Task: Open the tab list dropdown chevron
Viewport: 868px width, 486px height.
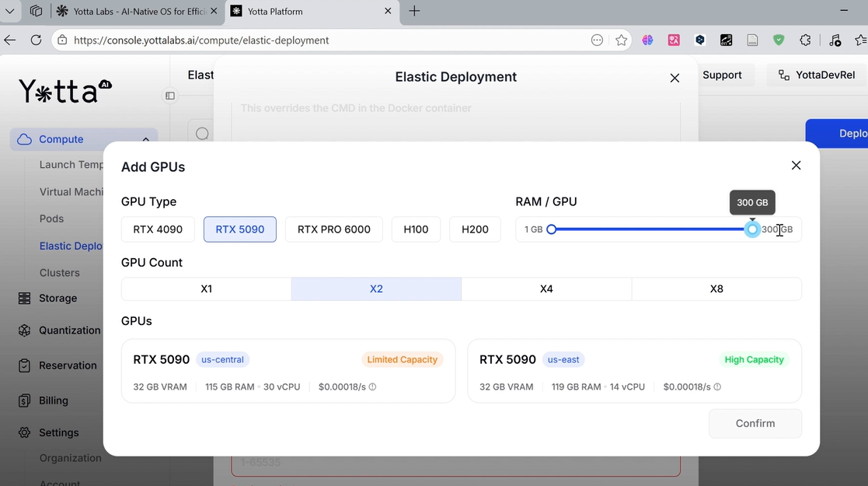Action: [x=10, y=11]
